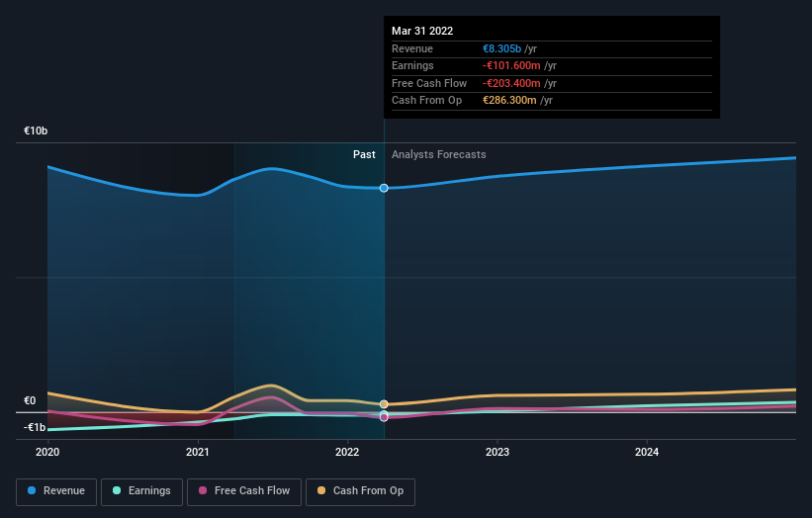812x518 pixels.
Task: Click the -€203.400m free cash flow value
Action: pyautogui.click(x=511, y=83)
